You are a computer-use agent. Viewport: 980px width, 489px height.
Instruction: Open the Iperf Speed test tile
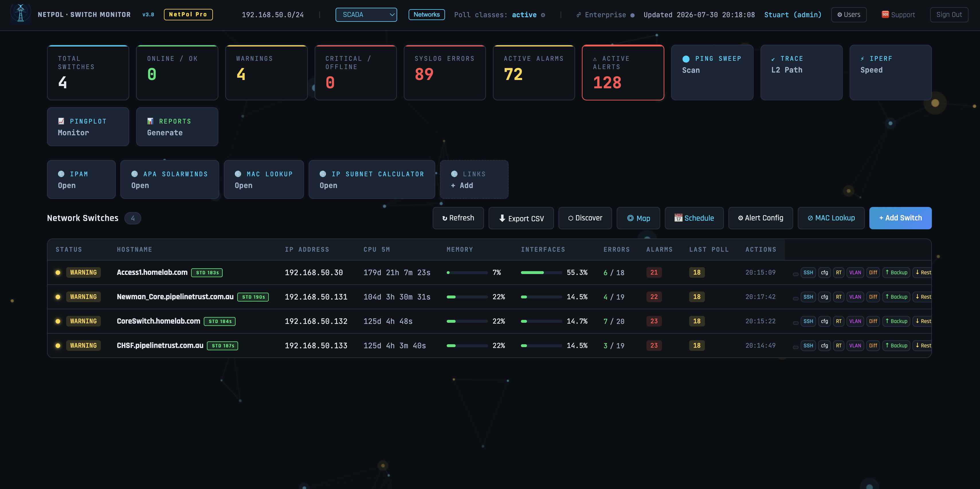click(891, 72)
